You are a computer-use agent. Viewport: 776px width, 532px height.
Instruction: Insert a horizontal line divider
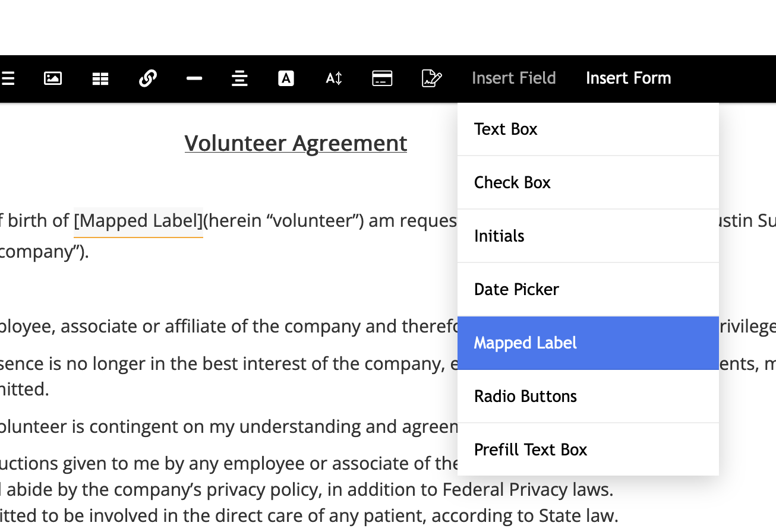[194, 78]
